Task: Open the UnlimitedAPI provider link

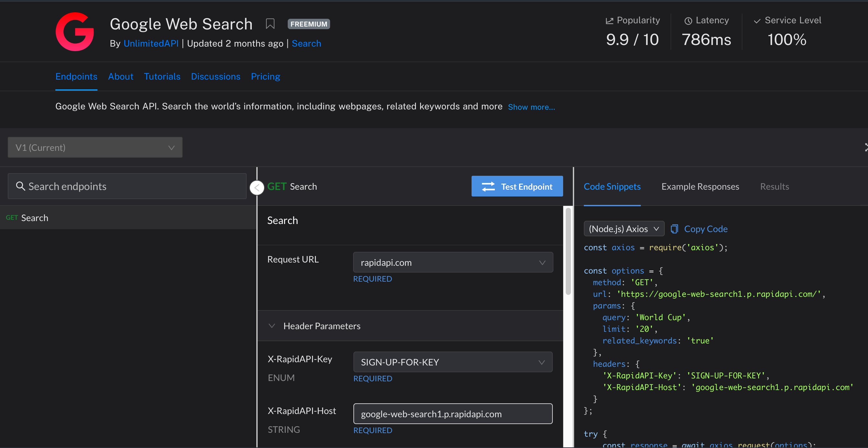Action: (x=151, y=43)
